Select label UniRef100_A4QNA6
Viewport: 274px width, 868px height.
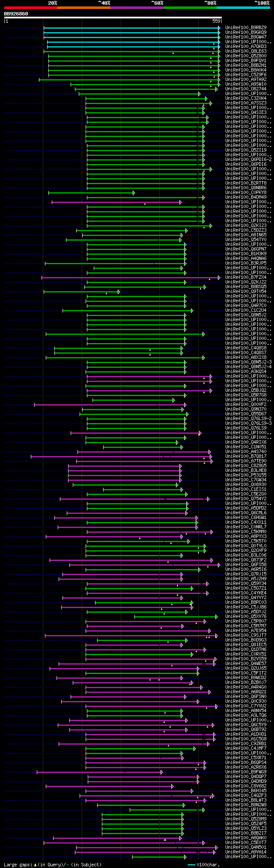click(246, 258)
